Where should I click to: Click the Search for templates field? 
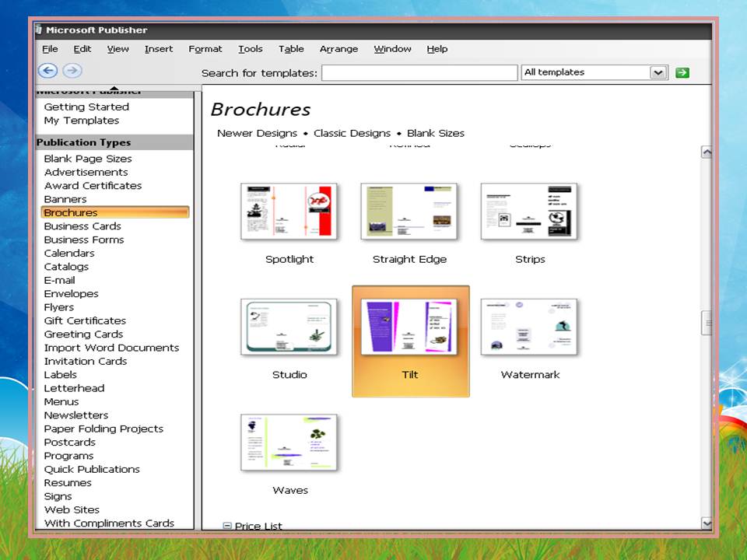pos(419,73)
